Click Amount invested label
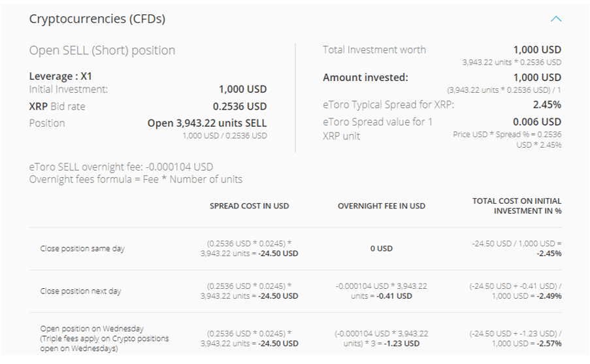The height and width of the screenshot is (364, 590). pyautogui.click(x=365, y=77)
